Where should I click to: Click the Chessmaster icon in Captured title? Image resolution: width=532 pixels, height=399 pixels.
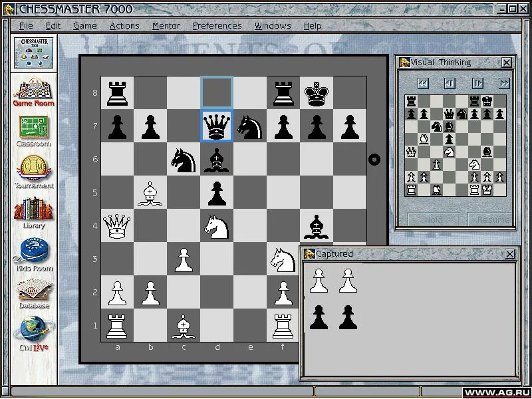[309, 253]
